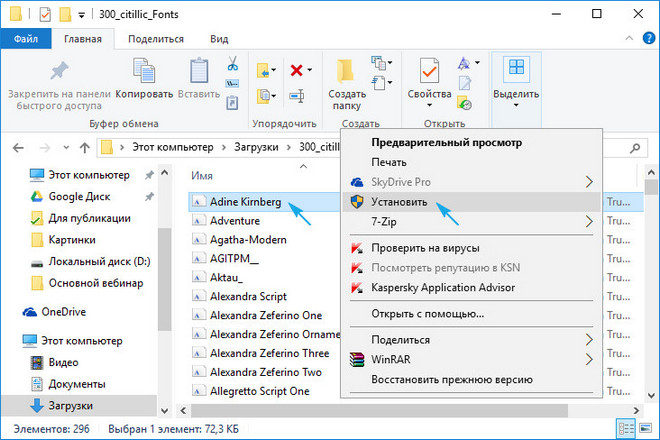Select Проверить на вирусы in context menu
Screen dimensions: 660x440
click(426, 247)
